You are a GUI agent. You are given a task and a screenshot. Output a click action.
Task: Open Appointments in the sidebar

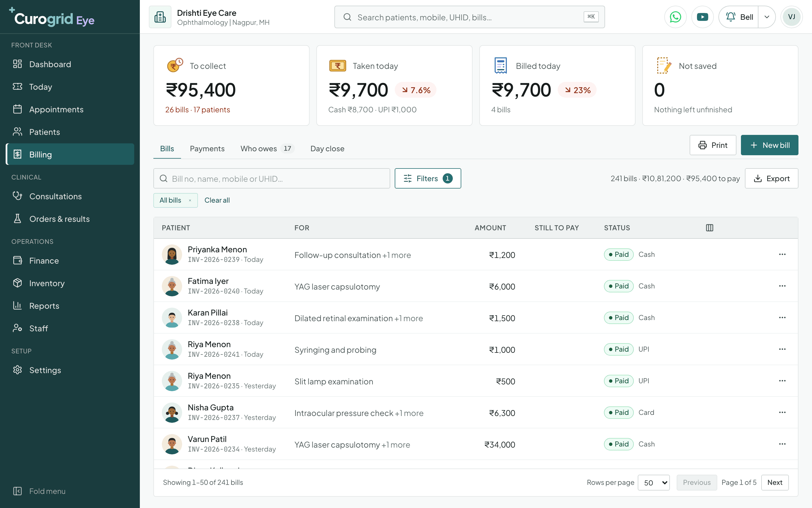tap(70, 109)
